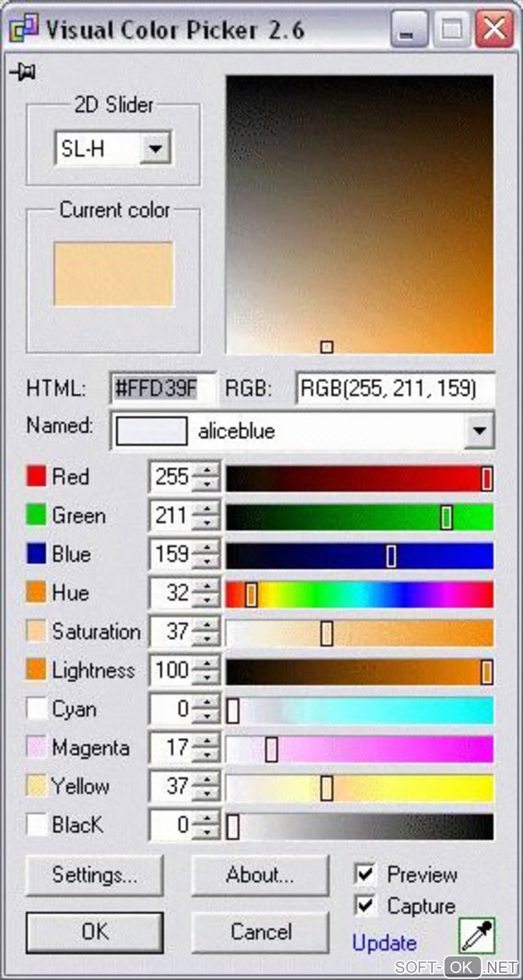
Task: Increase Hue value with spinner up arrow
Action: [x=207, y=587]
